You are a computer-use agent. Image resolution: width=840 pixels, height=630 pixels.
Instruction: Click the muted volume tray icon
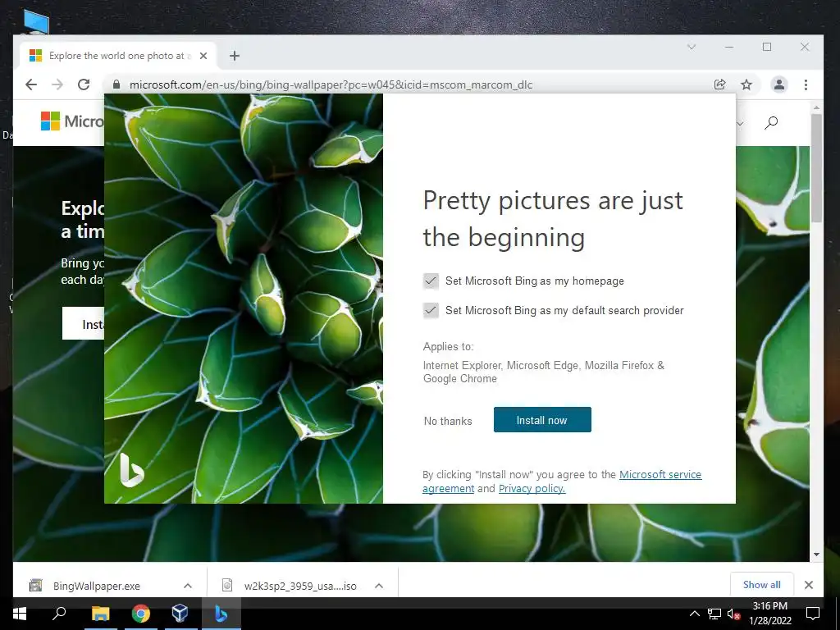734,614
